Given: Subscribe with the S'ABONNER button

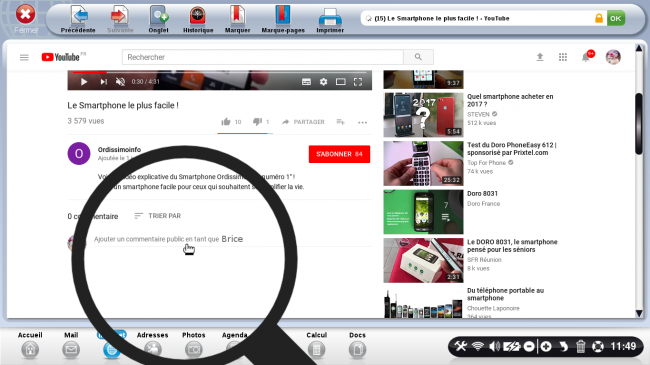Looking at the screenshot, I should tap(339, 154).
